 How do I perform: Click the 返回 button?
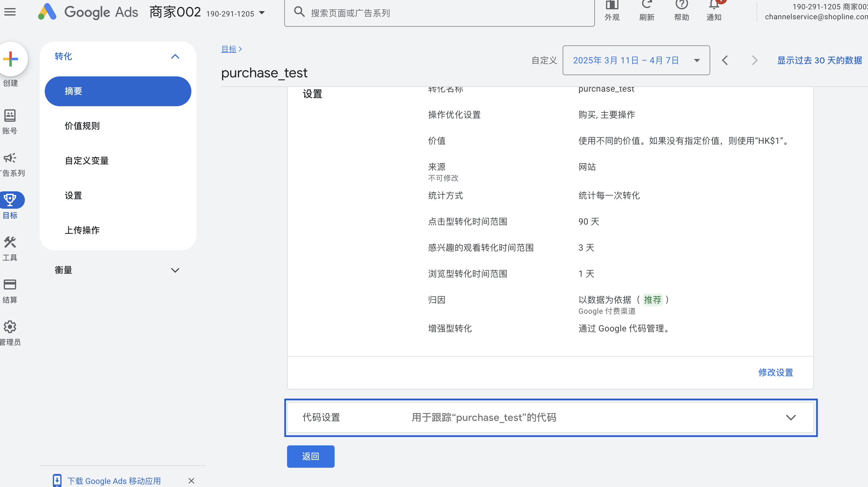click(311, 456)
